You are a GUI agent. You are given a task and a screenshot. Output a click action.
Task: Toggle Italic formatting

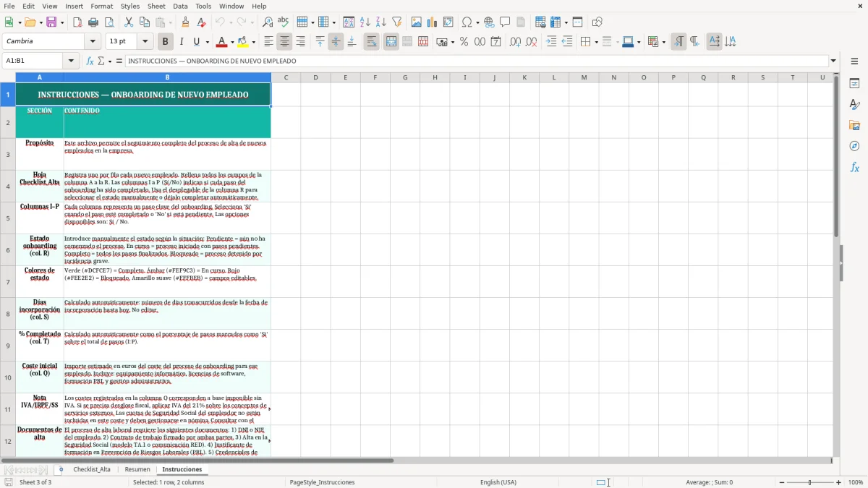(x=181, y=42)
